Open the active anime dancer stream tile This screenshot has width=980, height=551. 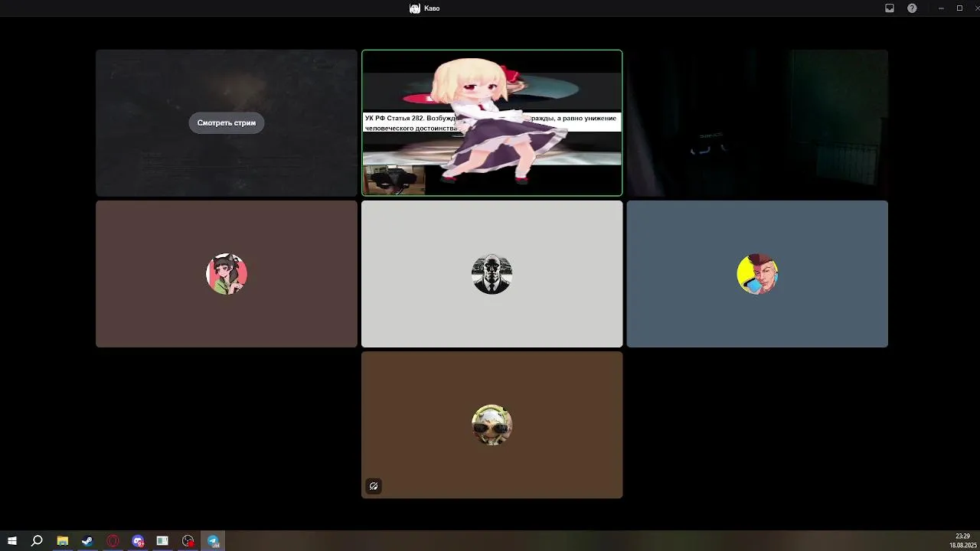point(492,122)
